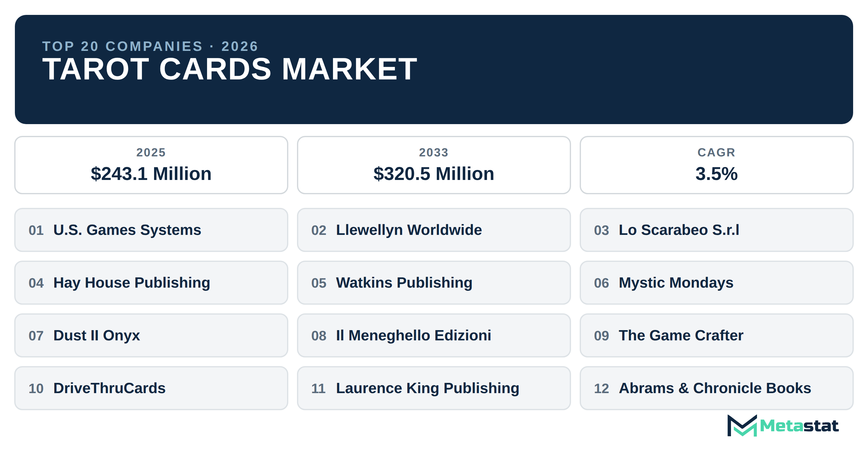868x453 pixels.
Task: Click the TOP 20 COMPANIES · 2026 subtitle
Action: [x=150, y=46]
